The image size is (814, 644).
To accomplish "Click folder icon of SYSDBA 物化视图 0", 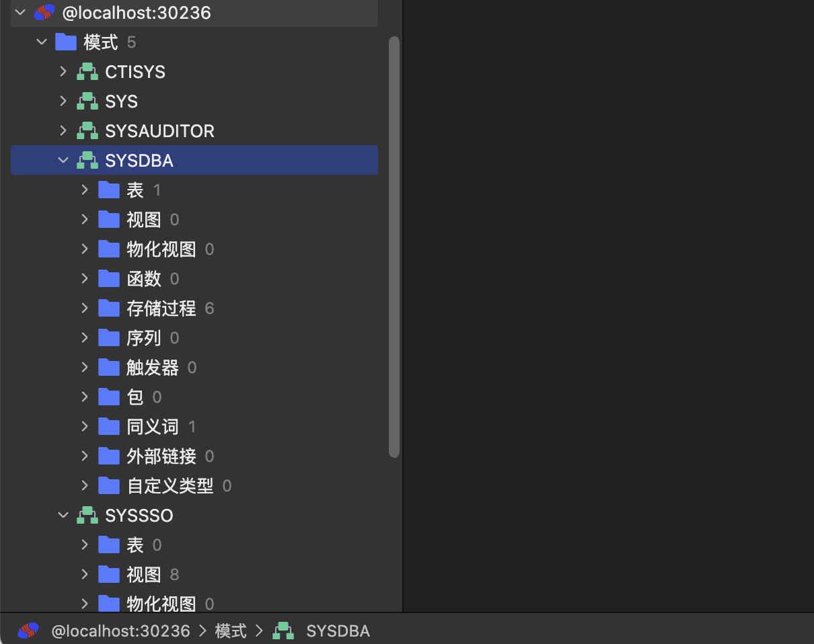I will point(109,249).
